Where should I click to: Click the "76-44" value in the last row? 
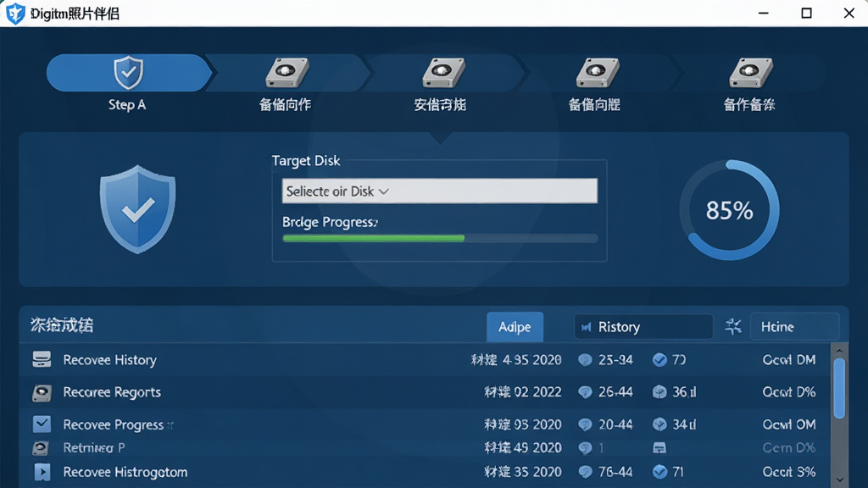coord(615,472)
